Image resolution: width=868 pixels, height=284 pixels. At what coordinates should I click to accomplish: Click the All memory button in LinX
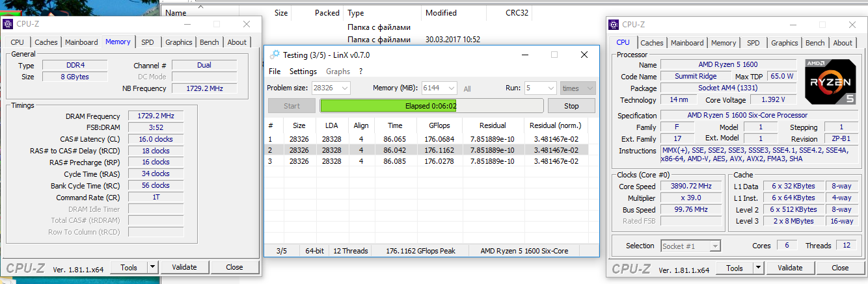pos(467,89)
